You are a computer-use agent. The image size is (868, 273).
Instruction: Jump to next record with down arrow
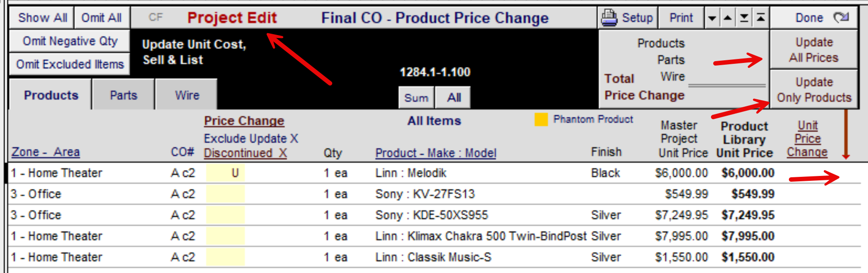click(712, 18)
